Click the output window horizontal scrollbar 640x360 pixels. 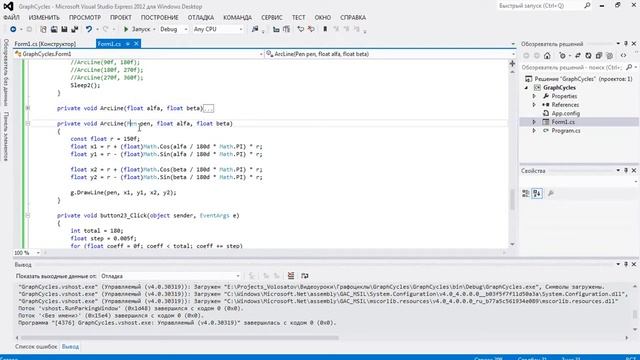pyautogui.click(x=180, y=338)
